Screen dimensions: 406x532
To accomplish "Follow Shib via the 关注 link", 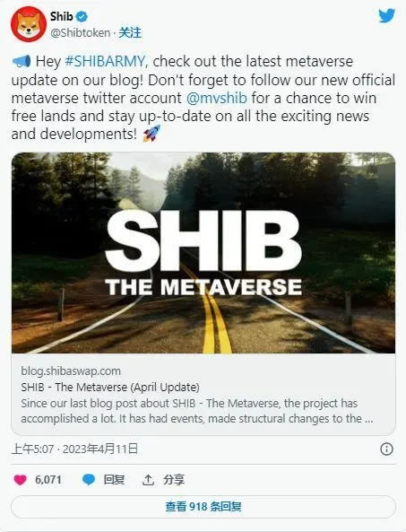I will click(130, 33).
